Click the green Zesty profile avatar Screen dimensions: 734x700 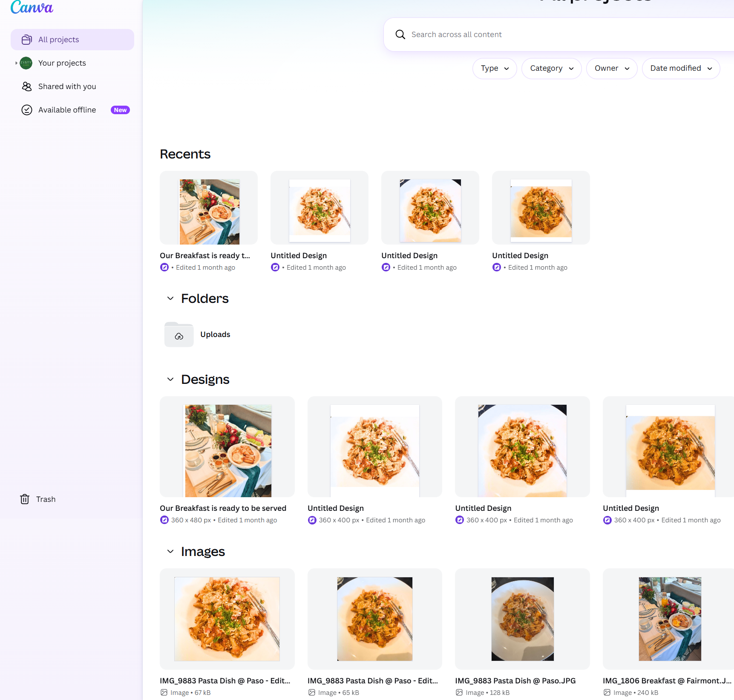[x=26, y=63]
